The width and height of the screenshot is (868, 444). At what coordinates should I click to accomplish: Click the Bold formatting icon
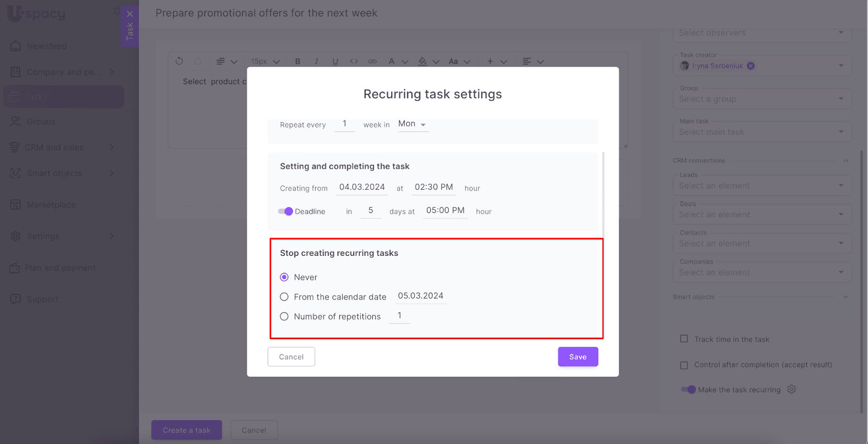point(298,61)
